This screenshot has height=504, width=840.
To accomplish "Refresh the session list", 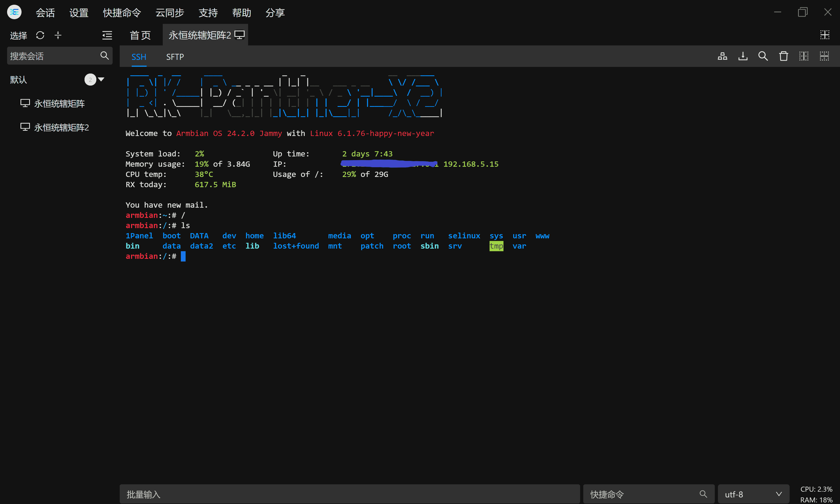I will coord(40,35).
